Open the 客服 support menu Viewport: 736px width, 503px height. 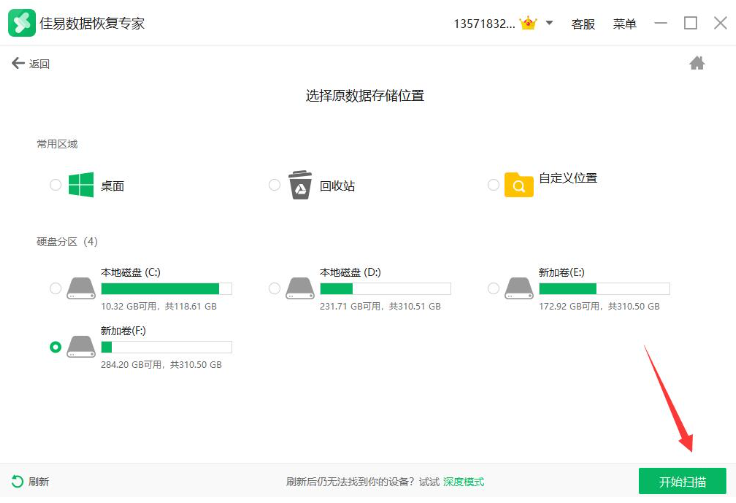point(583,24)
